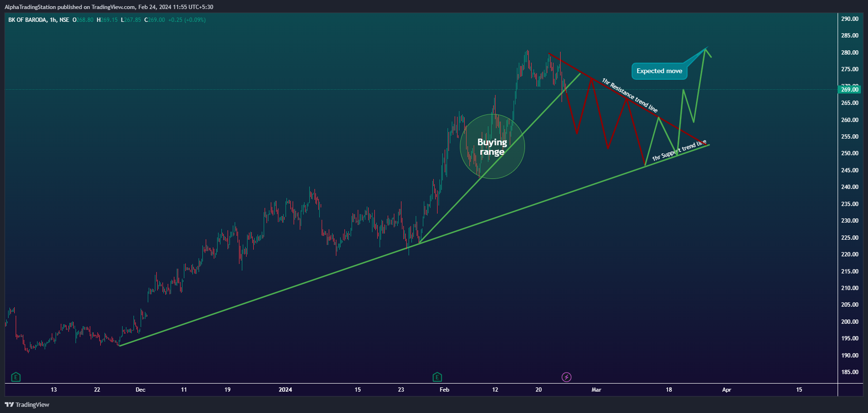
Task: Click the 185.00 price axis label
Action: coord(849,372)
